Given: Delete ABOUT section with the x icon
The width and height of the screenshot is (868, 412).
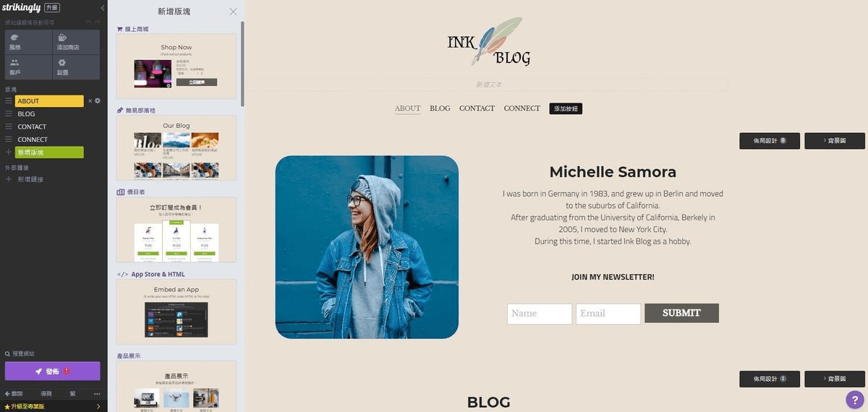Looking at the screenshot, I should click(x=90, y=101).
